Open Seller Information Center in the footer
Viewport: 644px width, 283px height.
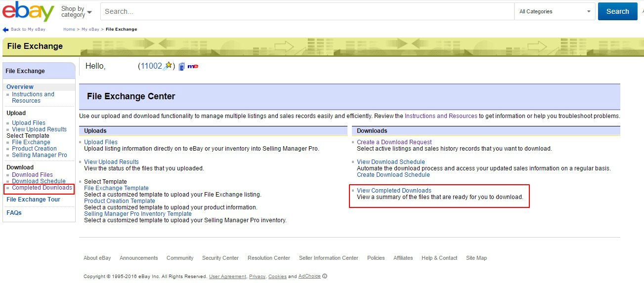click(x=329, y=258)
